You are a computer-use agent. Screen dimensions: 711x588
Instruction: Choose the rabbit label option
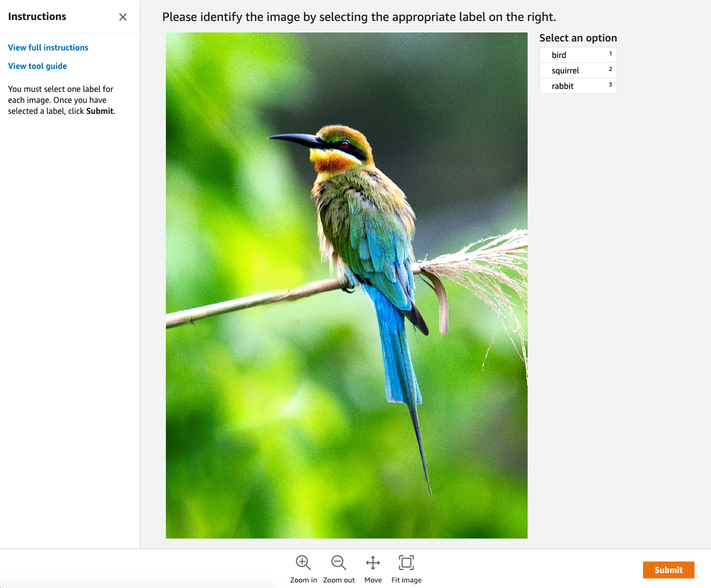pyautogui.click(x=563, y=86)
